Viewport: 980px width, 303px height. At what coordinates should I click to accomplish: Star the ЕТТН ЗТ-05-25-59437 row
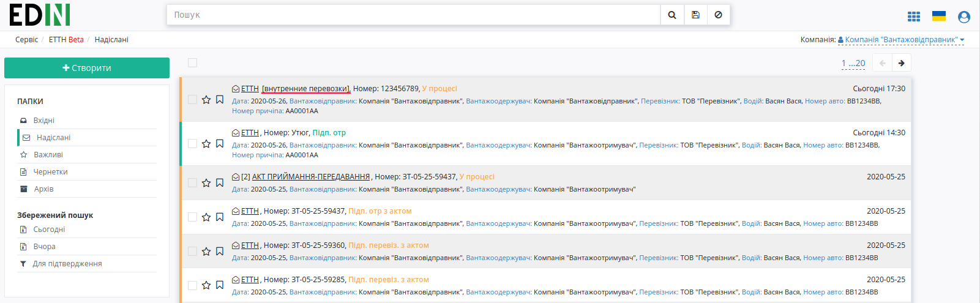tap(206, 217)
